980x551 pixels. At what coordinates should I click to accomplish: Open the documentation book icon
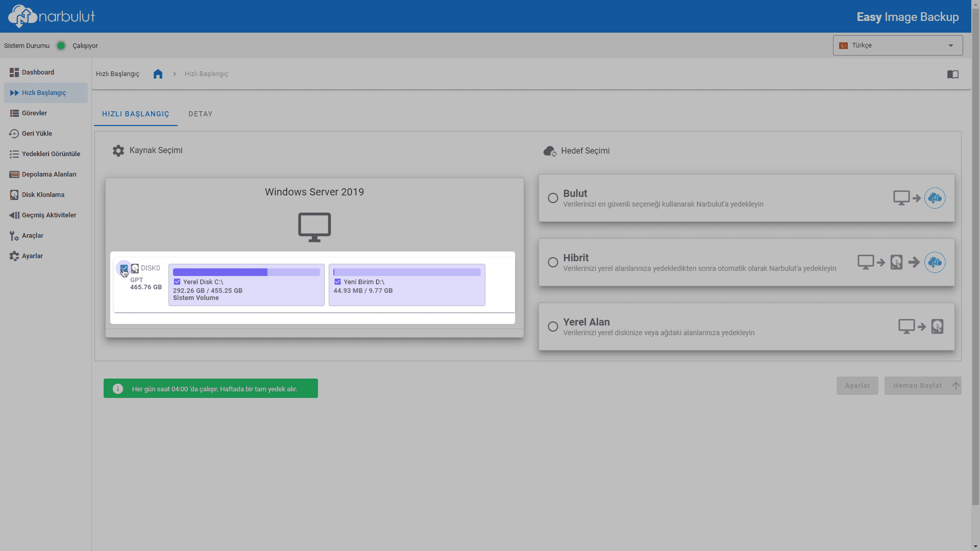[952, 74]
